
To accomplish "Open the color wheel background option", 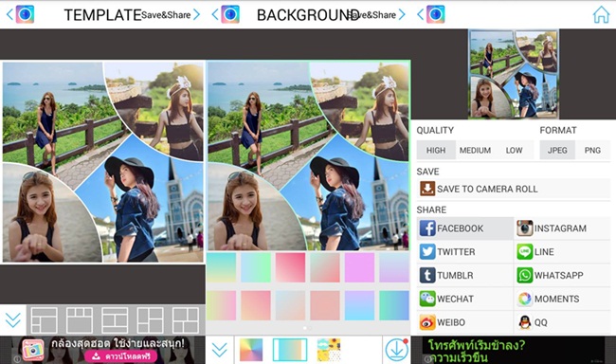I will pyautogui.click(x=251, y=350).
